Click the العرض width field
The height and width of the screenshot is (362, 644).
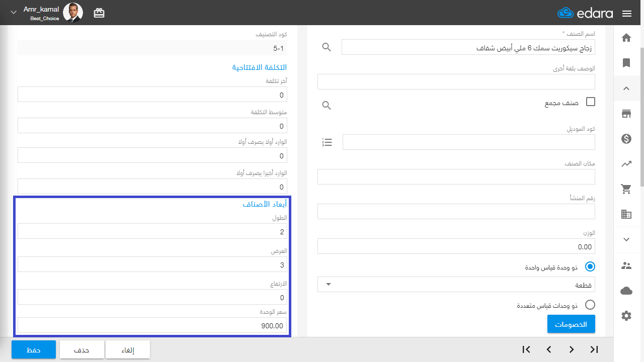[152, 264]
